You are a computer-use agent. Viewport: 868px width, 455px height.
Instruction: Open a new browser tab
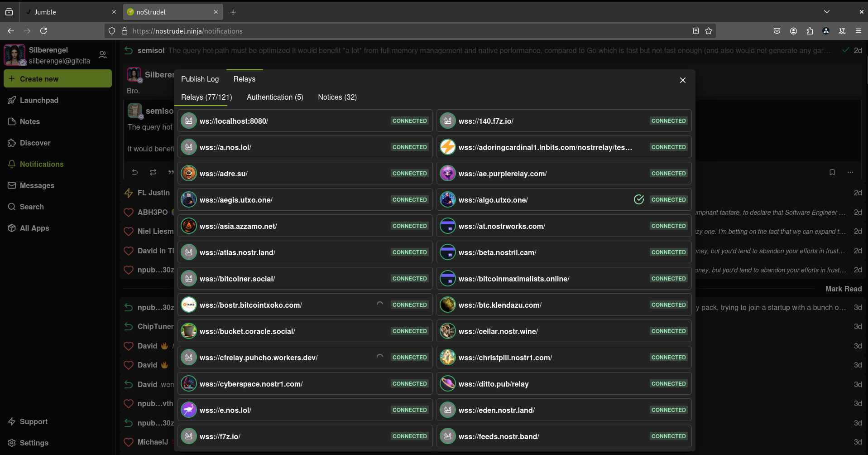233,12
